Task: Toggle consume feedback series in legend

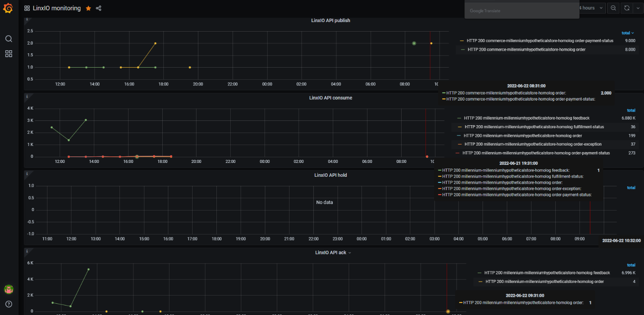Action: (527, 118)
